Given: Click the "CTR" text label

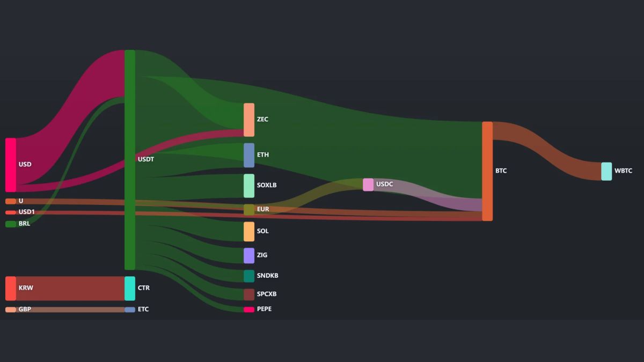Looking at the screenshot, I should pos(144,289).
